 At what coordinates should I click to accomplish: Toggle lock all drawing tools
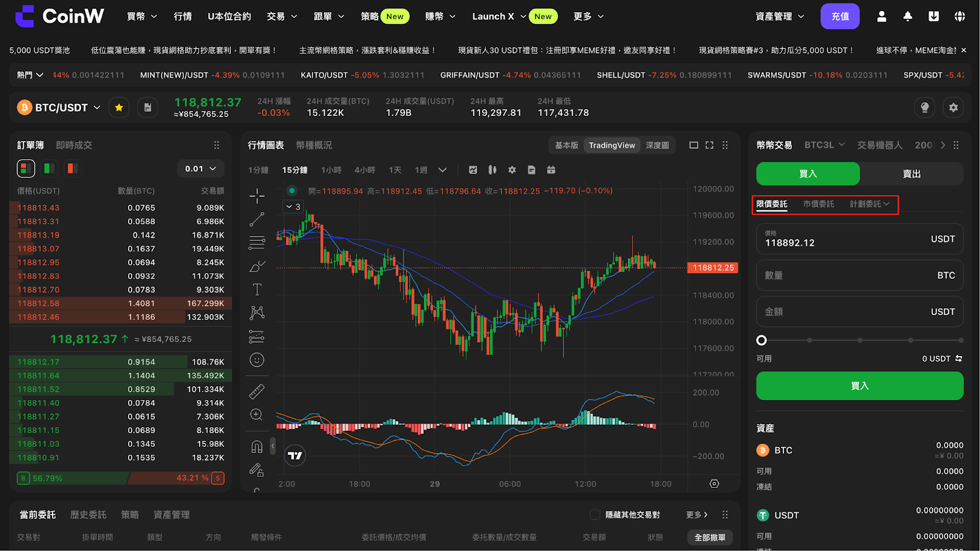[257, 470]
